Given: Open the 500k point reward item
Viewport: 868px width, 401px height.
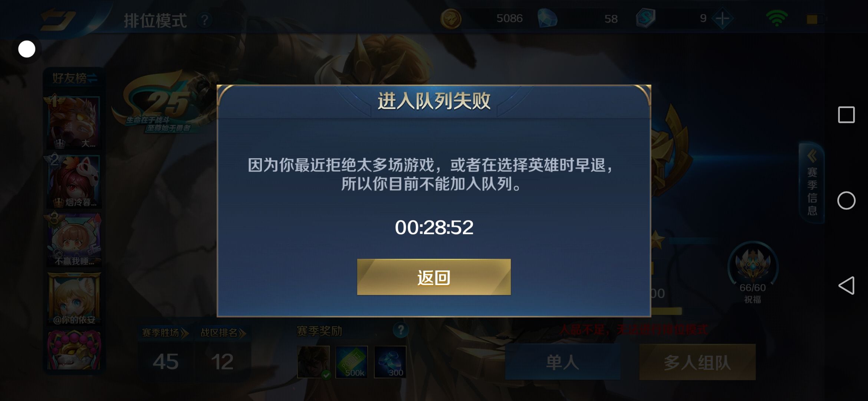Looking at the screenshot, I should [x=351, y=362].
